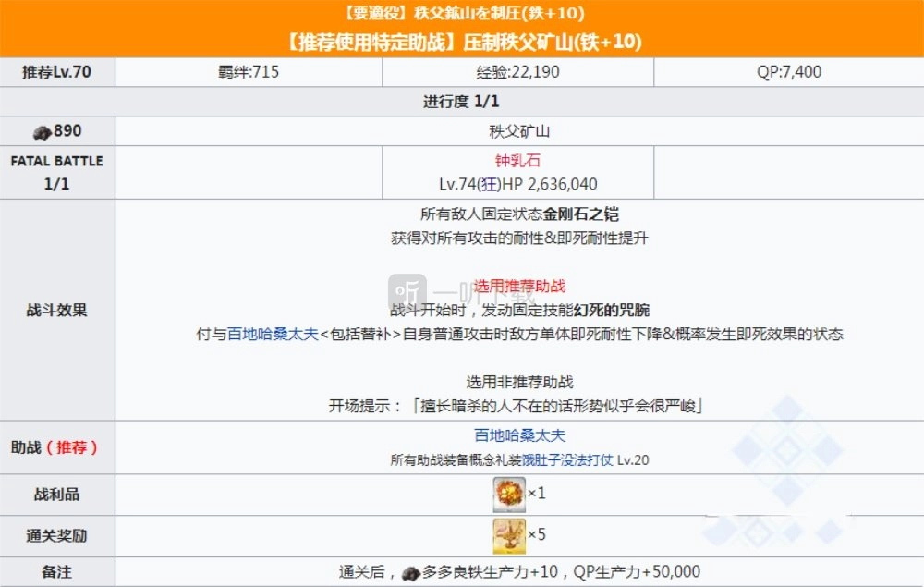Click the FATAL BATTLE 1/1 label

click(x=56, y=172)
